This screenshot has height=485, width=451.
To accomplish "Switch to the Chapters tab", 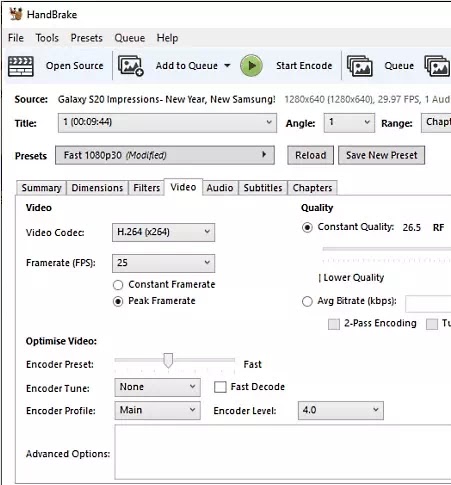I will [x=312, y=188].
